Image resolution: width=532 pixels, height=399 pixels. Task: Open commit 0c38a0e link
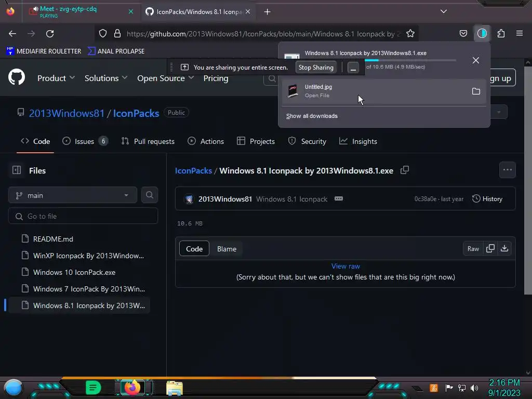425,199
